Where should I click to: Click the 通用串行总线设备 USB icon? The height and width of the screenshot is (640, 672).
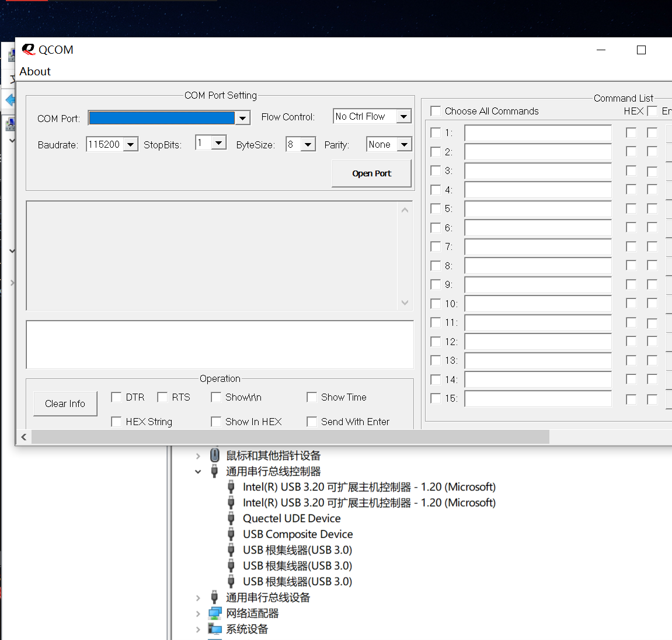click(215, 597)
